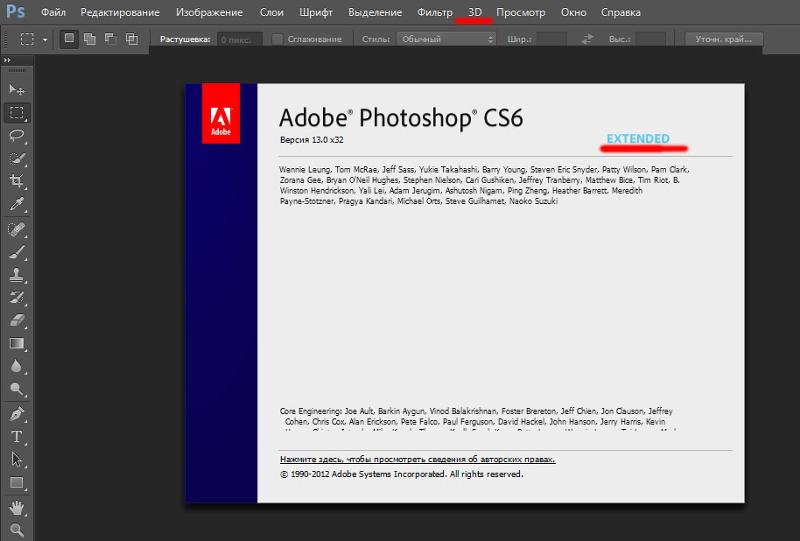
Task: Select the Hand tool
Action: (17, 508)
